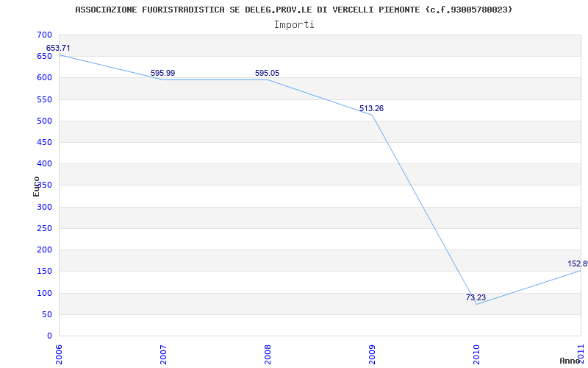The image size is (588, 368).
Task: Click the 'Anno' x-axis title
Action: click(570, 361)
